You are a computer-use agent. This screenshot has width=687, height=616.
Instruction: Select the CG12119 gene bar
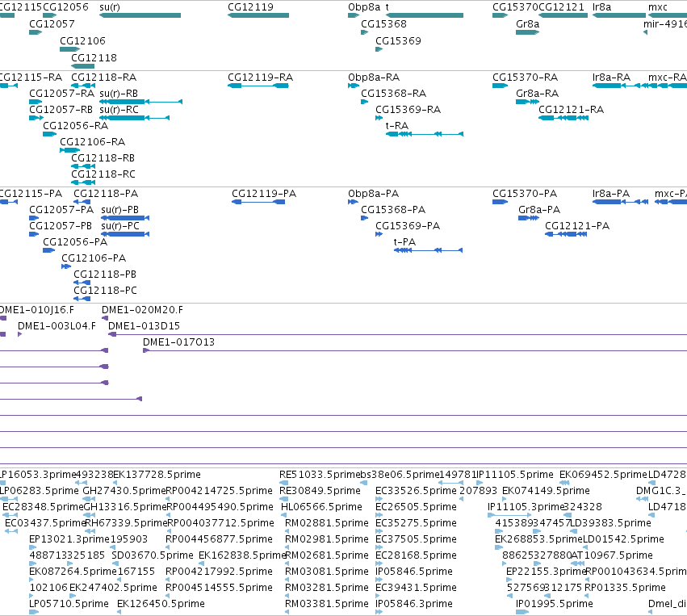pos(258,15)
